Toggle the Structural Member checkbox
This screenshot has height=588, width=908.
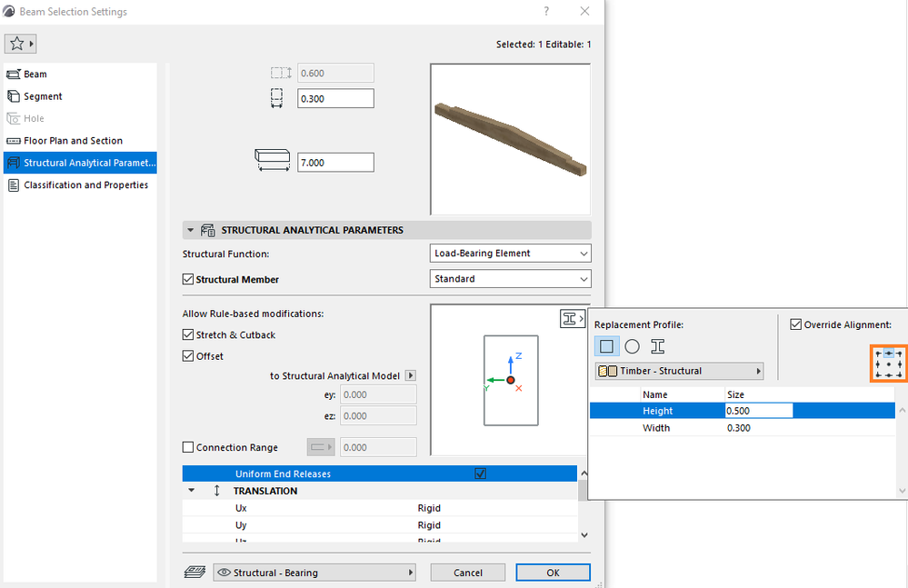(187, 279)
